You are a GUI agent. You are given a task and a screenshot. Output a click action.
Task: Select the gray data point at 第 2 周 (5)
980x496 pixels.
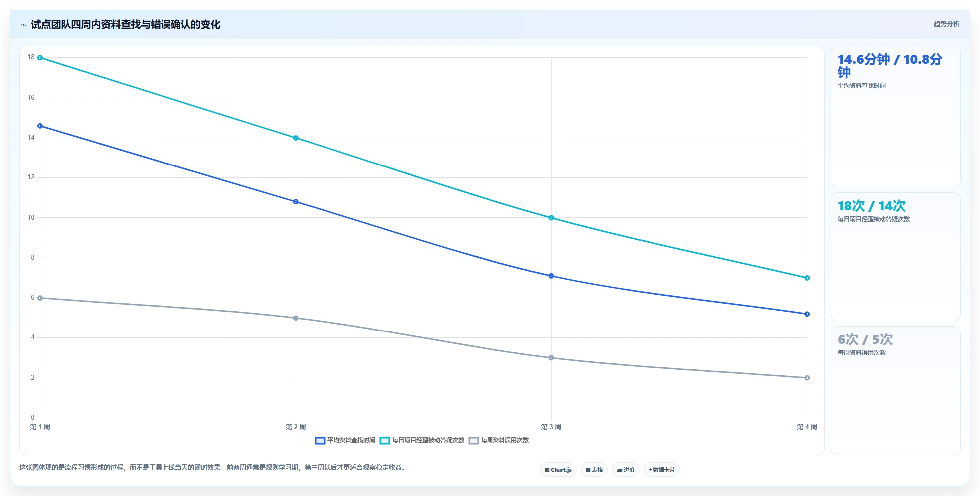click(296, 318)
